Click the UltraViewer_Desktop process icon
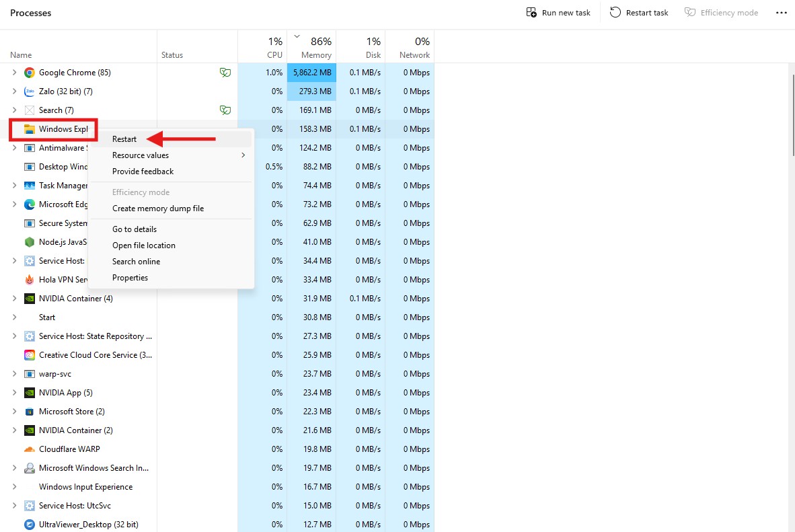795x532 pixels. click(x=30, y=525)
